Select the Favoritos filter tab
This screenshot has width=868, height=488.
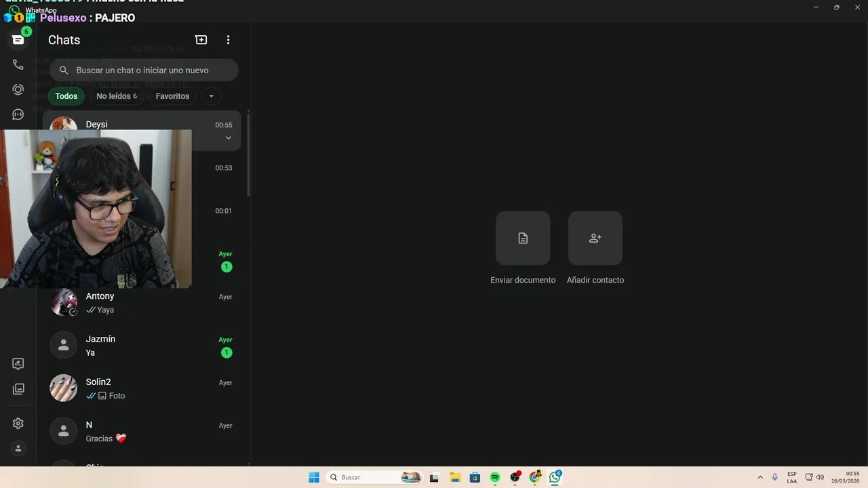click(173, 96)
